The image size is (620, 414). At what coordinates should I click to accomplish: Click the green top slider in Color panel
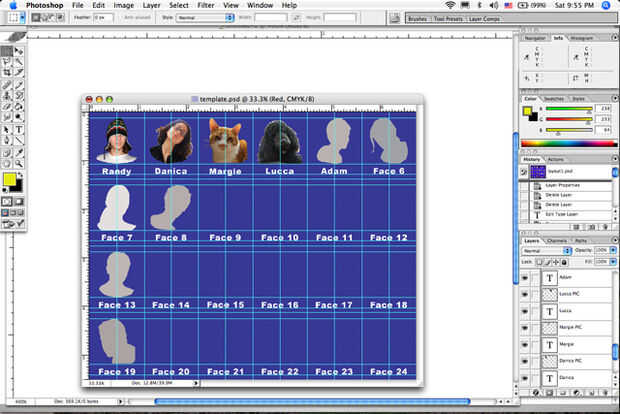pyautogui.click(x=569, y=108)
